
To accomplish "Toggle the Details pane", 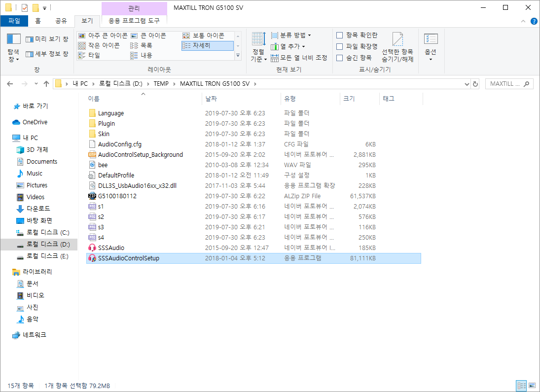I will [x=47, y=54].
